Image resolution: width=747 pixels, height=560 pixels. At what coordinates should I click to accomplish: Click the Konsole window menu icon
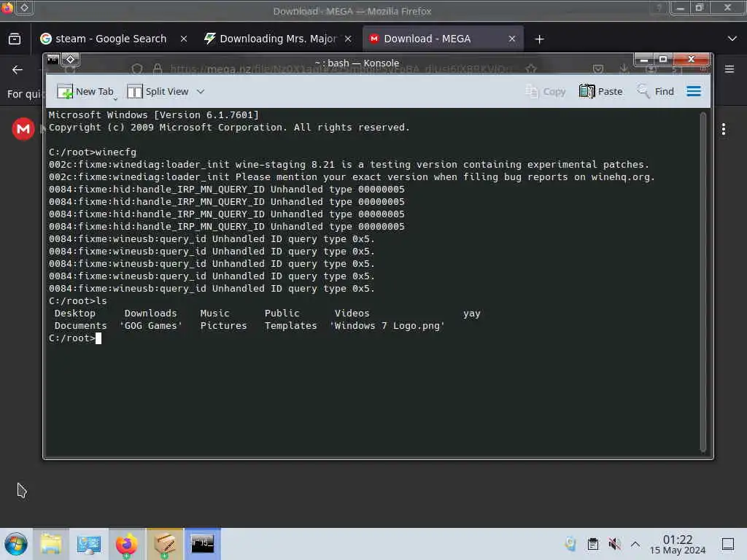[53, 60]
